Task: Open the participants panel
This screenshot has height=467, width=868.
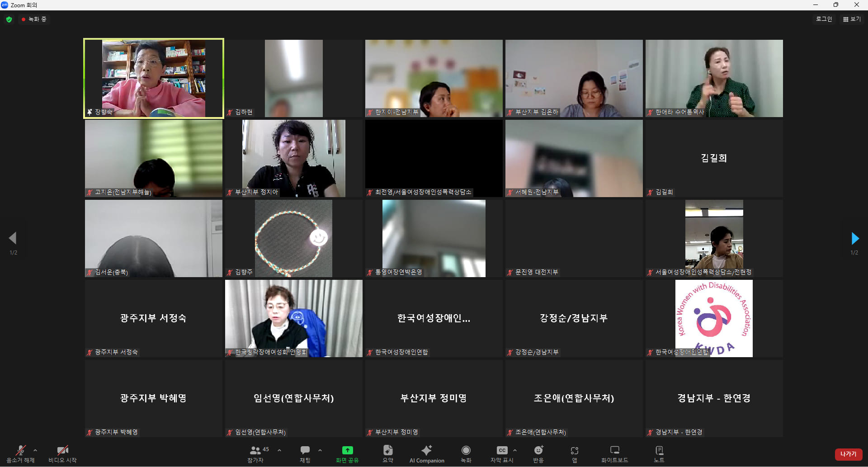Action: (x=255, y=454)
